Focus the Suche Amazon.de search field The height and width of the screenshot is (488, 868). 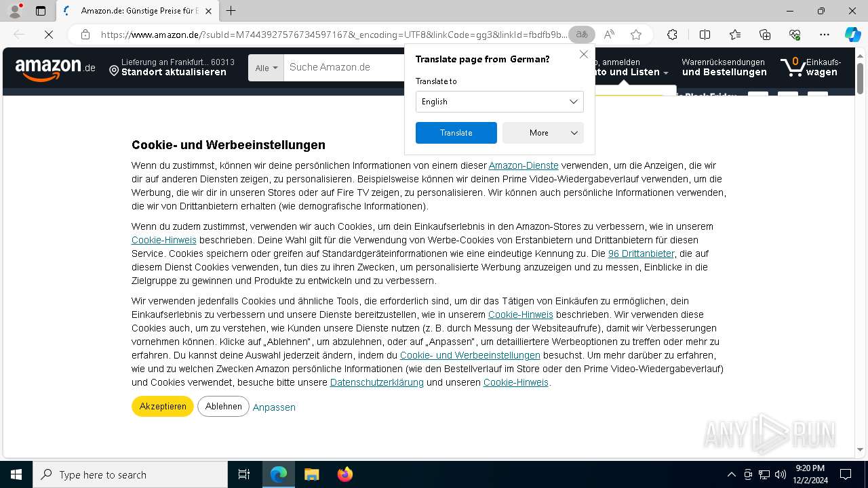pyautogui.click(x=344, y=67)
